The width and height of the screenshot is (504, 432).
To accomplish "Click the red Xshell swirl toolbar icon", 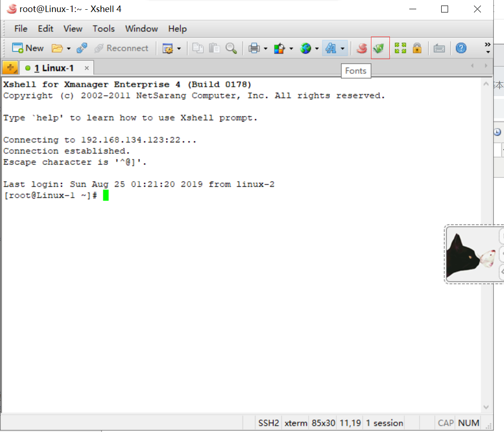I will pos(362,48).
